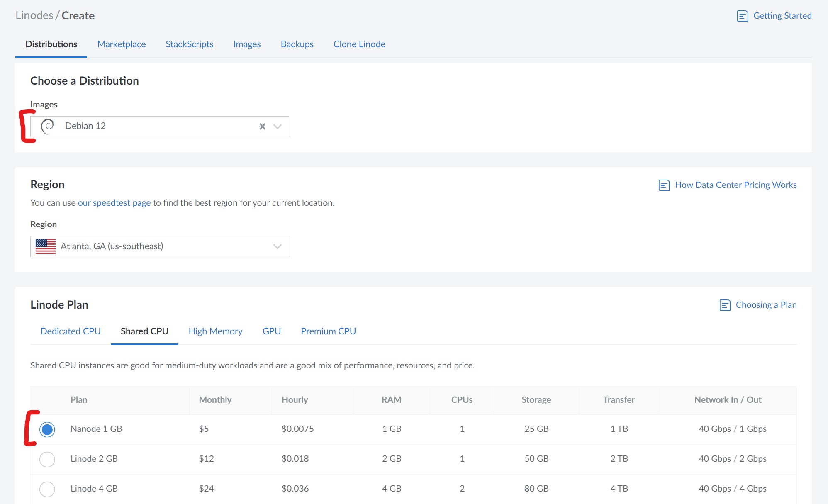
Task: Select the Linode 2 GB radio button
Action: pyautogui.click(x=47, y=459)
